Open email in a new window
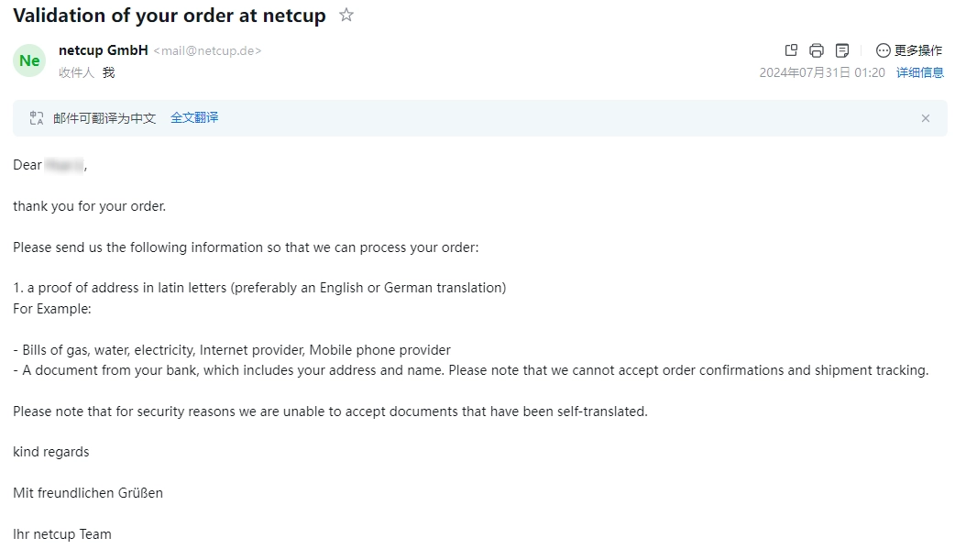Image resolution: width=955 pixels, height=560 pixels. tap(791, 50)
